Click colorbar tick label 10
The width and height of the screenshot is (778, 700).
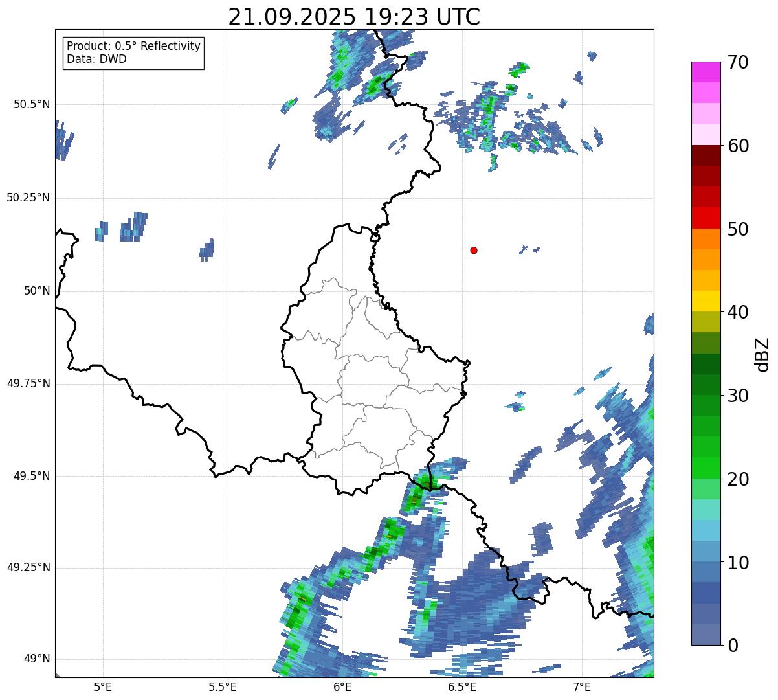click(737, 562)
